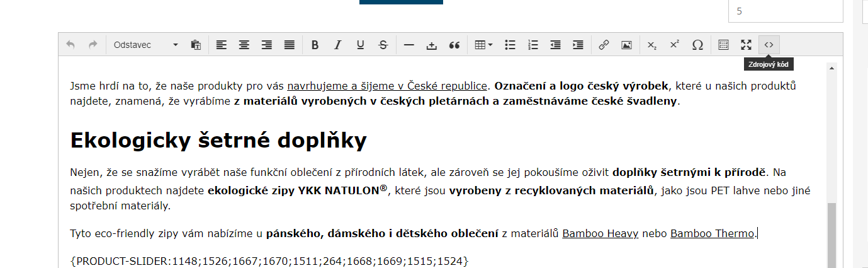Click the insert image icon
The image size is (868, 268).
(626, 45)
